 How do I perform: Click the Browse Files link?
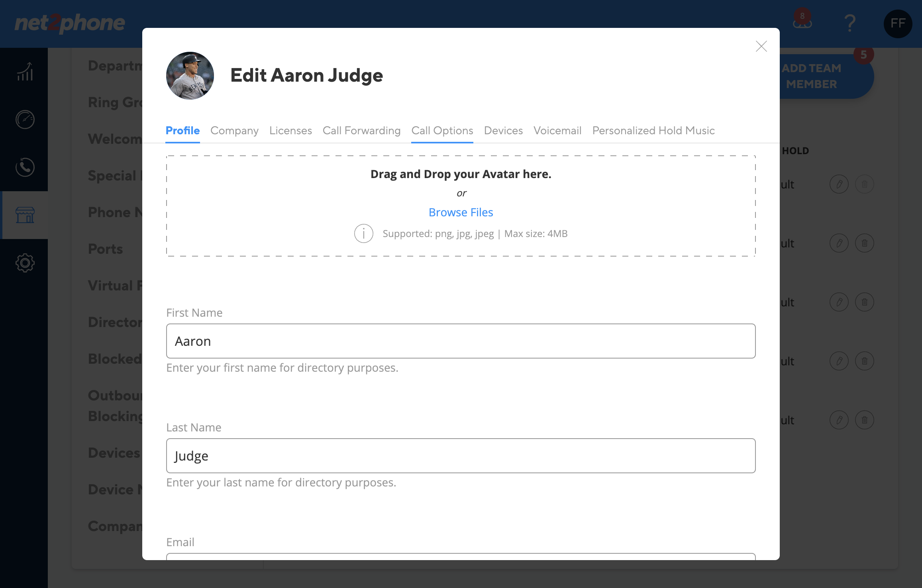click(461, 212)
